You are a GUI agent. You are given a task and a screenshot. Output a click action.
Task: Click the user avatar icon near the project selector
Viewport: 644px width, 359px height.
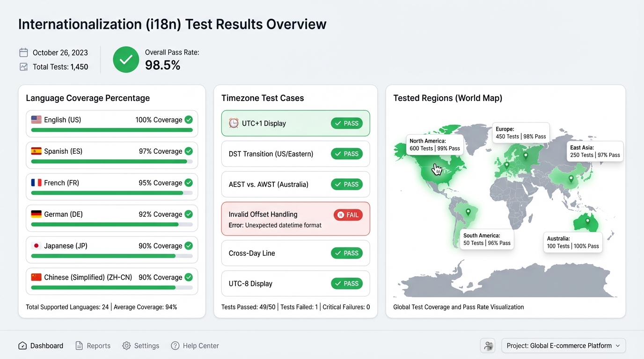[488, 345]
